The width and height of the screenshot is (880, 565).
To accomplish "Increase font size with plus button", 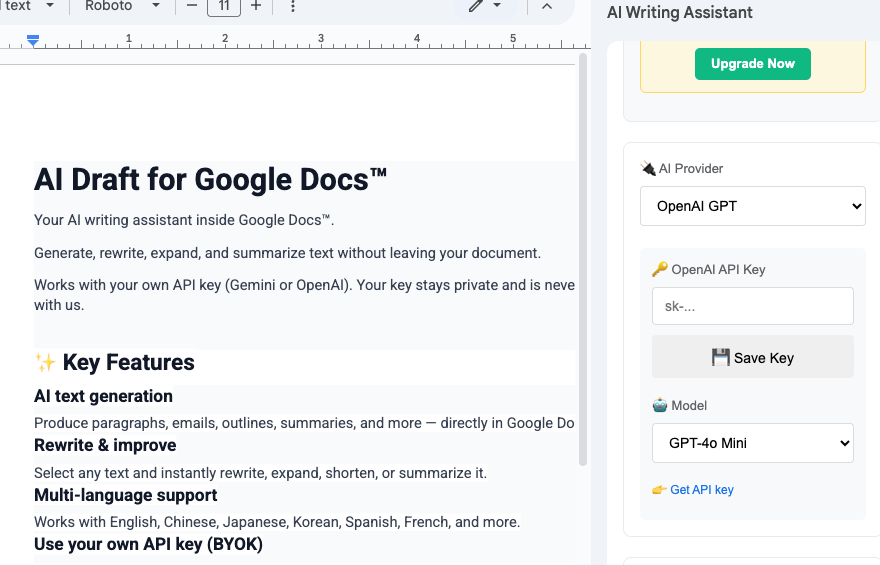I will pos(256,6).
